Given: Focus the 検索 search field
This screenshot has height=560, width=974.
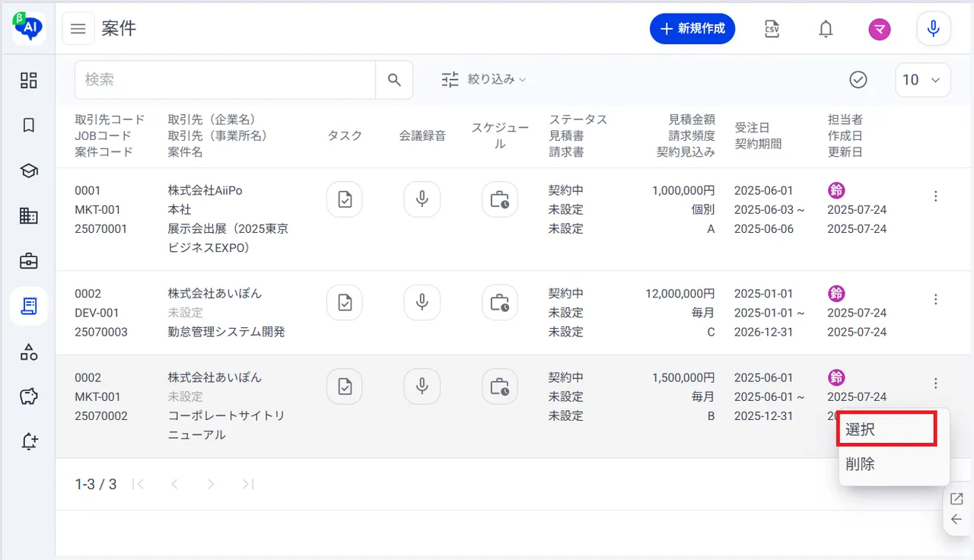Looking at the screenshot, I should (225, 80).
